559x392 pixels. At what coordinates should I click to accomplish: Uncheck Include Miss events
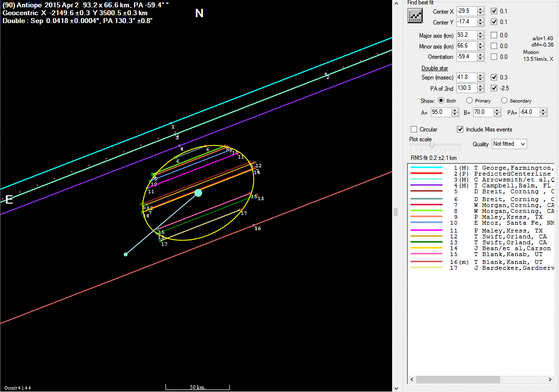click(460, 130)
